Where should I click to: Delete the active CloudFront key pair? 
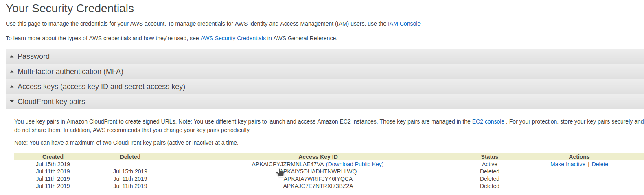pyautogui.click(x=600, y=165)
